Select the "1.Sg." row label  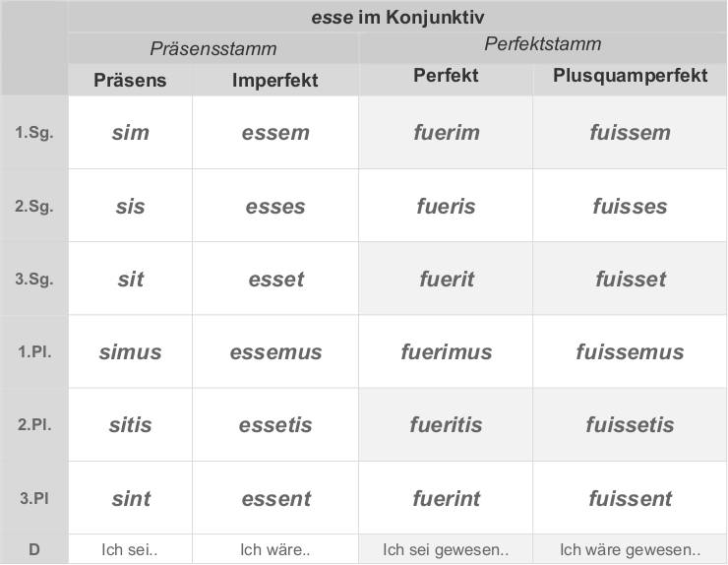34,133
